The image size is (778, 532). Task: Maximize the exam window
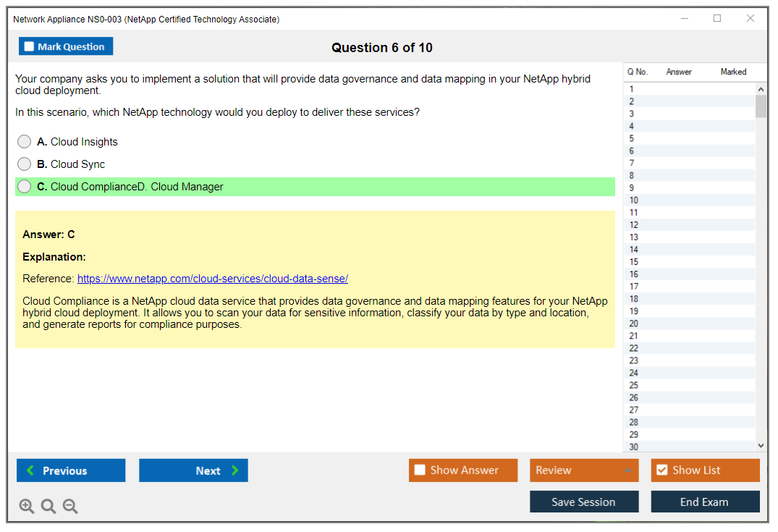pos(717,19)
